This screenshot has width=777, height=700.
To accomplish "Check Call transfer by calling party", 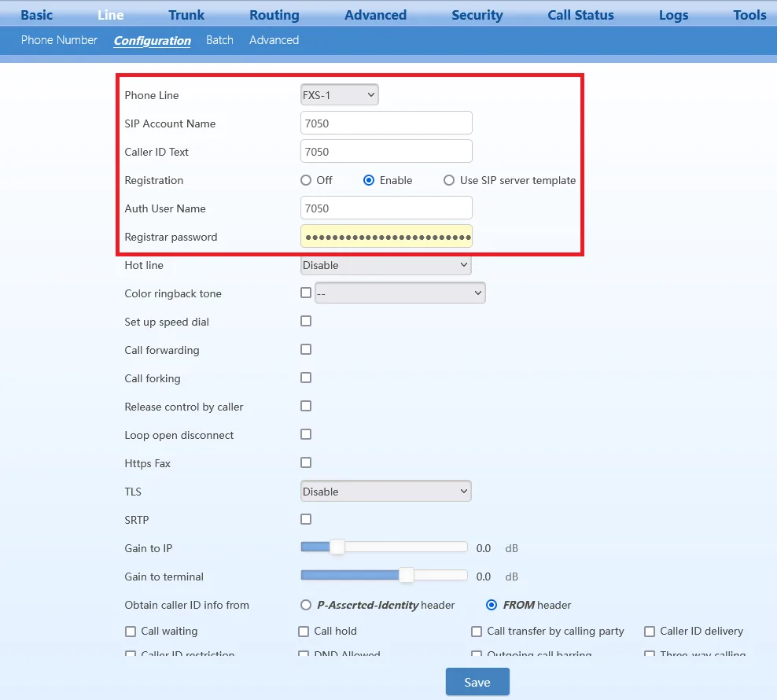I will pos(477,631).
